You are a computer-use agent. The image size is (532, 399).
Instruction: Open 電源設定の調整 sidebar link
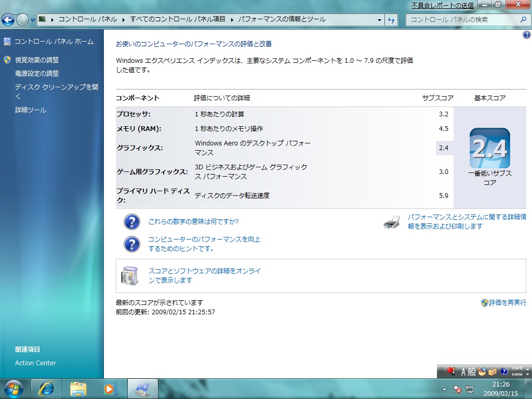tap(37, 74)
